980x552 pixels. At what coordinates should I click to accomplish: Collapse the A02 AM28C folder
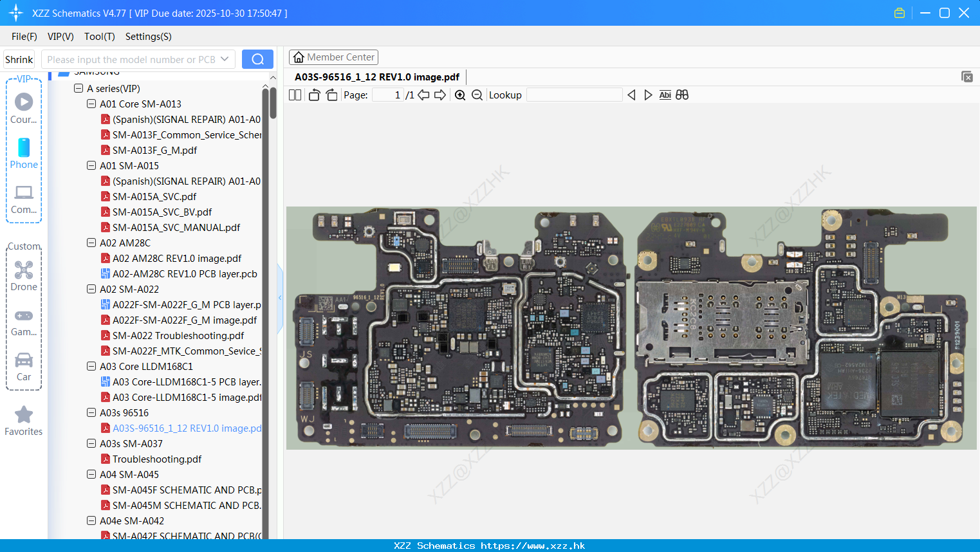pyautogui.click(x=91, y=243)
